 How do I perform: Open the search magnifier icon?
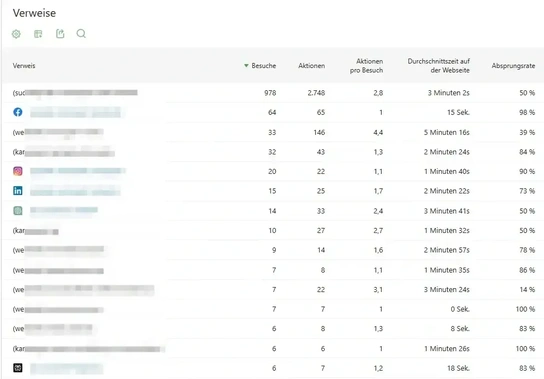coord(81,34)
